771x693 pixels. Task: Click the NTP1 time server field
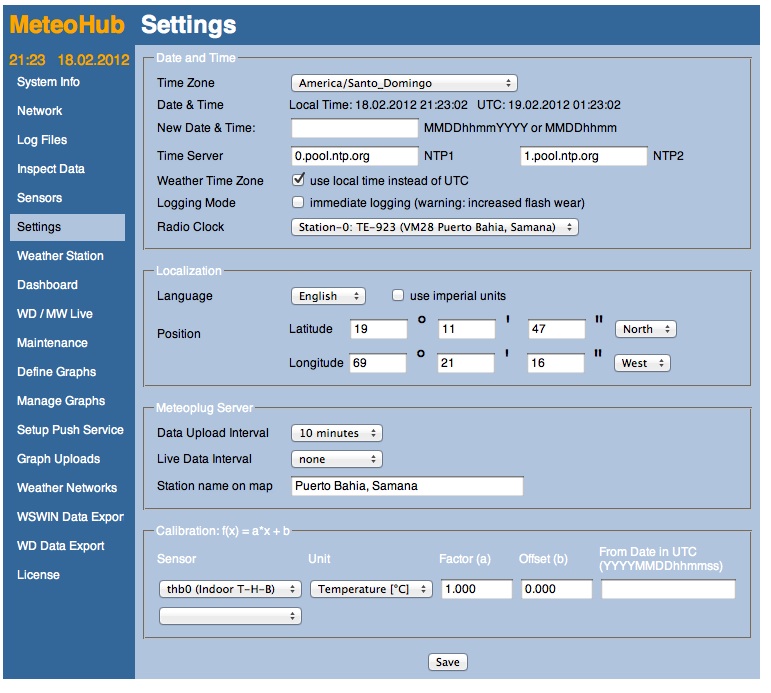tap(354, 156)
